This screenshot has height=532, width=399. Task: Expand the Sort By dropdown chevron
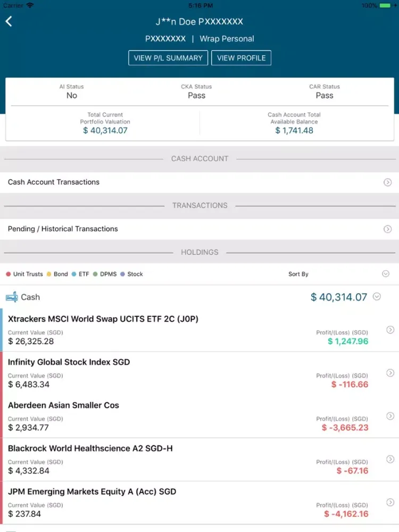[x=386, y=274]
